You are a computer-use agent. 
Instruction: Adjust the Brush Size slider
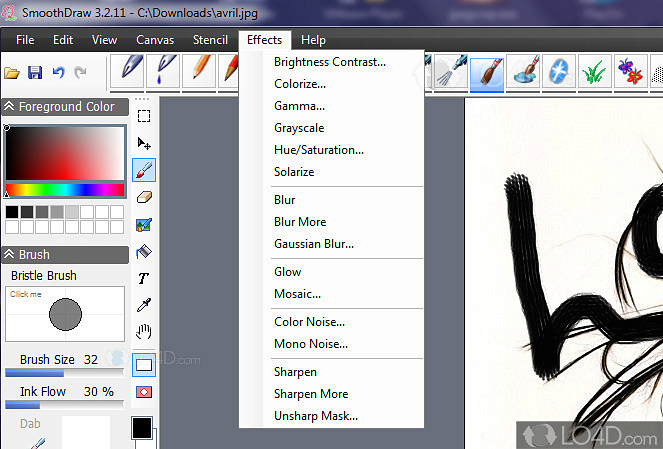64,373
